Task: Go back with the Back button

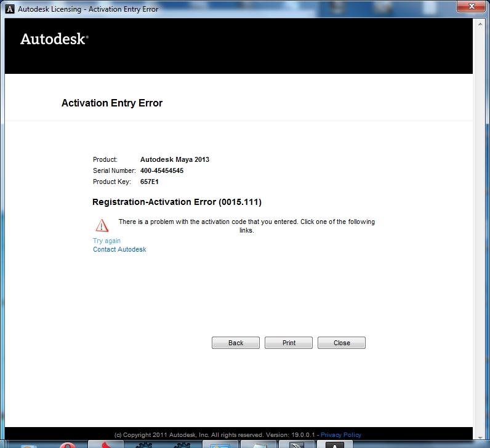Action: 236,343
